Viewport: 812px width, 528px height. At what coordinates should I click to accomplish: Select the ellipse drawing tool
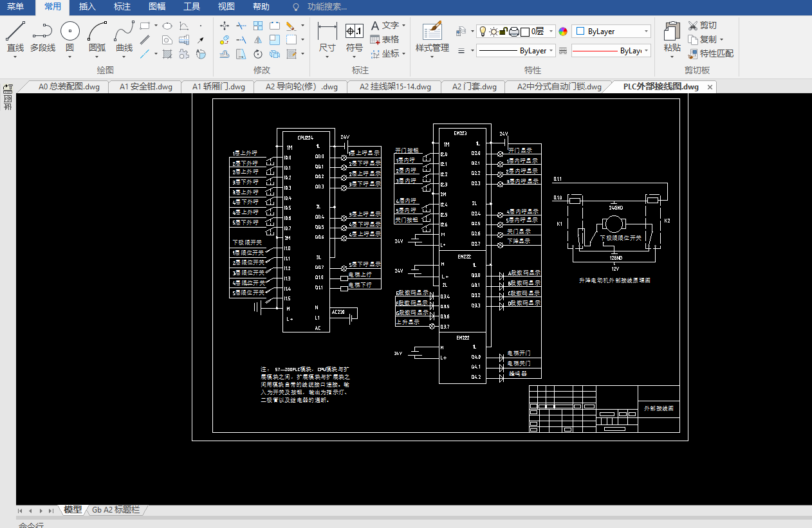[x=167, y=26]
